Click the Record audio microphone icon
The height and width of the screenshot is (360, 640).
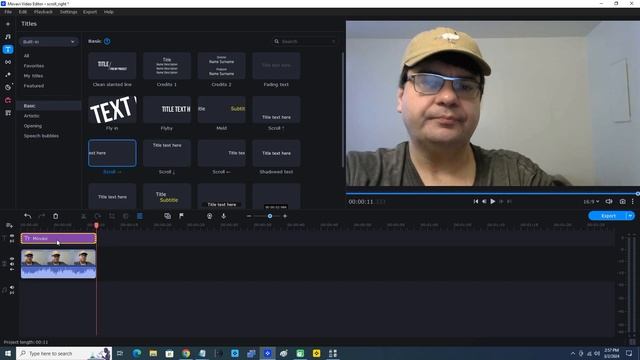coord(224,216)
